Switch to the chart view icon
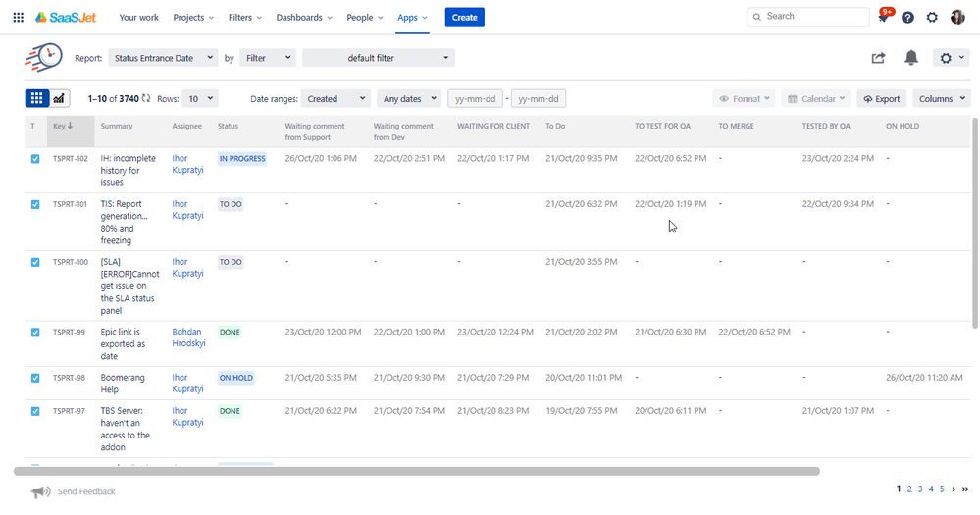The width and height of the screenshot is (980, 515). (59, 98)
